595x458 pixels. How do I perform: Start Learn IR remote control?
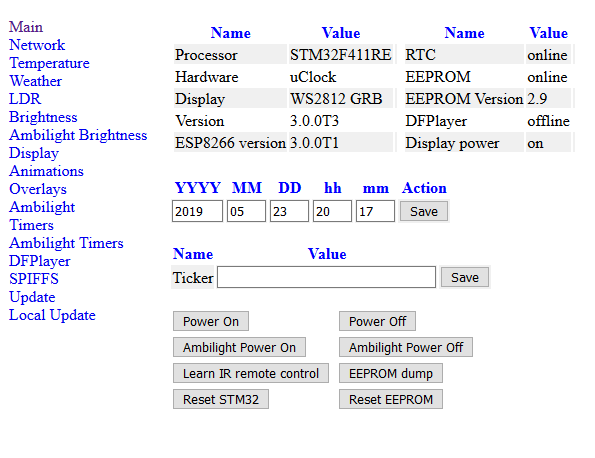[251, 373]
